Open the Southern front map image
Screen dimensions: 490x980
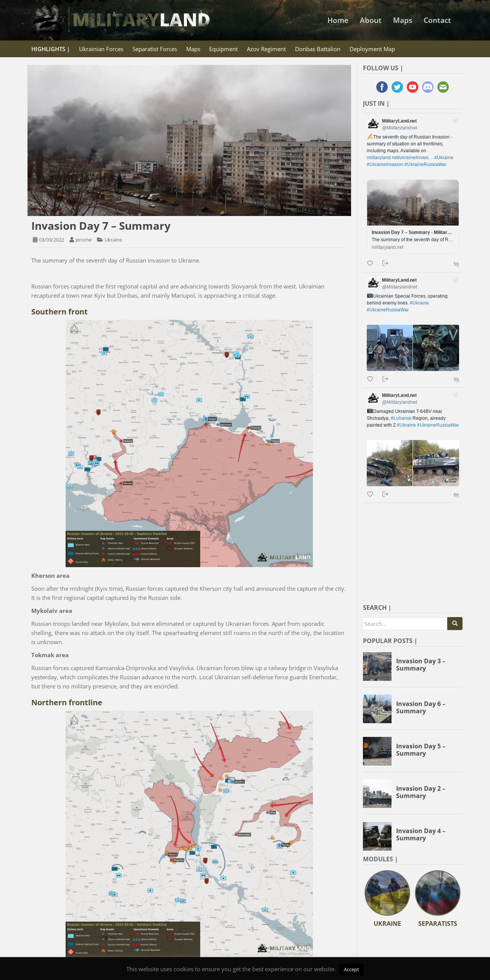[x=189, y=443]
